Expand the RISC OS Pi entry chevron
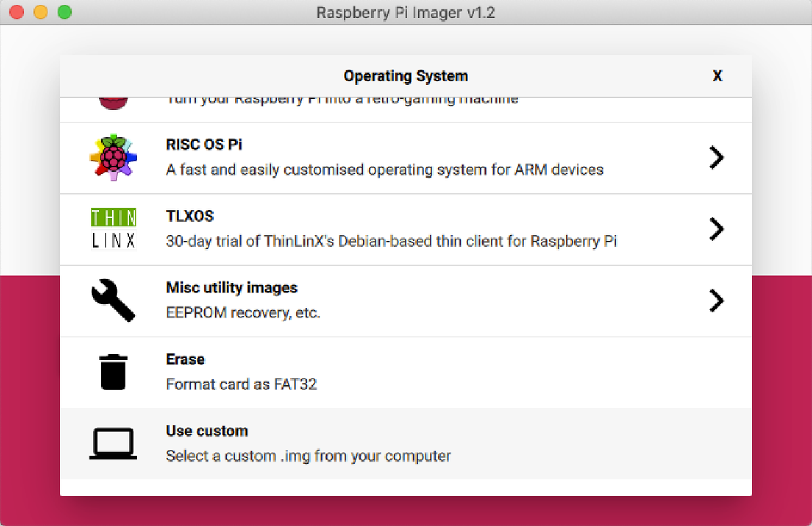 pos(716,157)
